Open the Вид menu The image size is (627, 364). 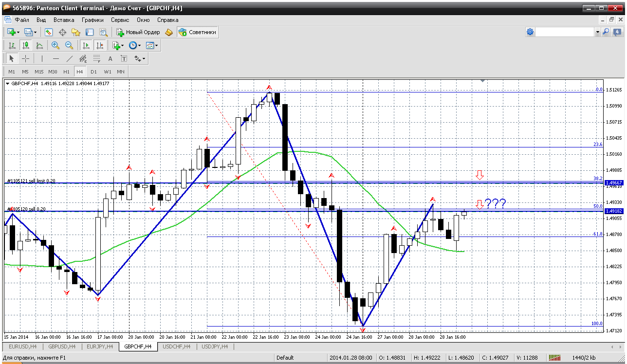click(41, 20)
